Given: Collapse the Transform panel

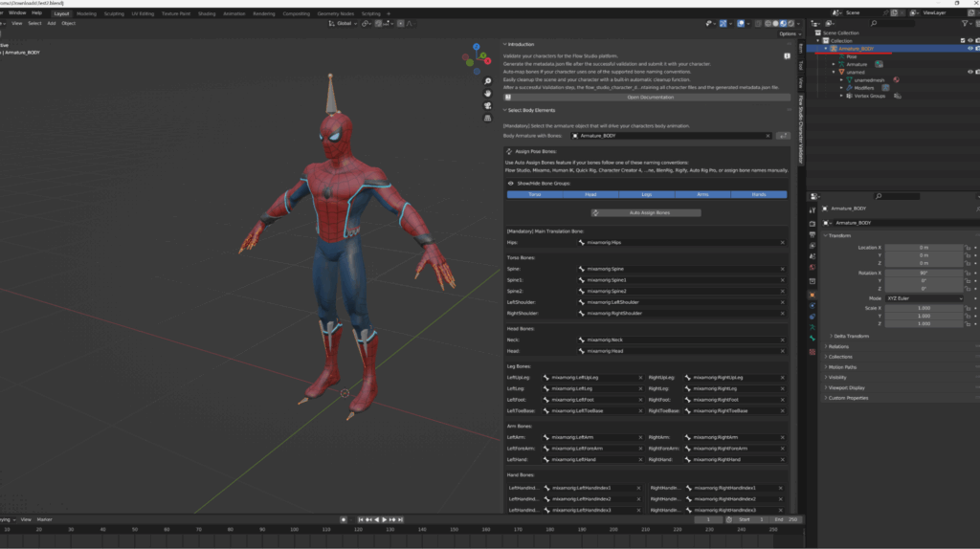Looking at the screenshot, I should tap(826, 236).
